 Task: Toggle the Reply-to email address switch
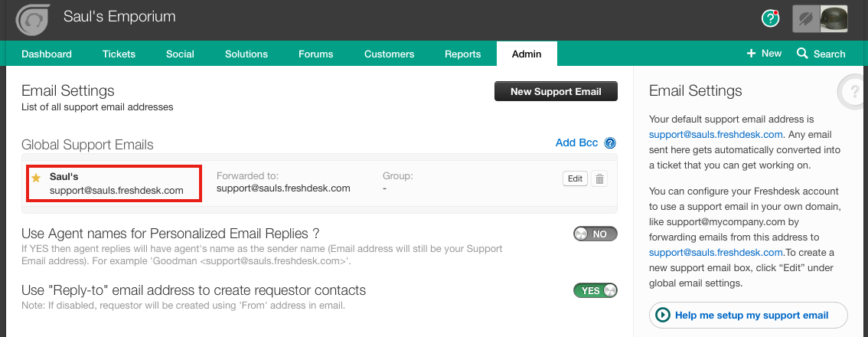click(x=595, y=290)
